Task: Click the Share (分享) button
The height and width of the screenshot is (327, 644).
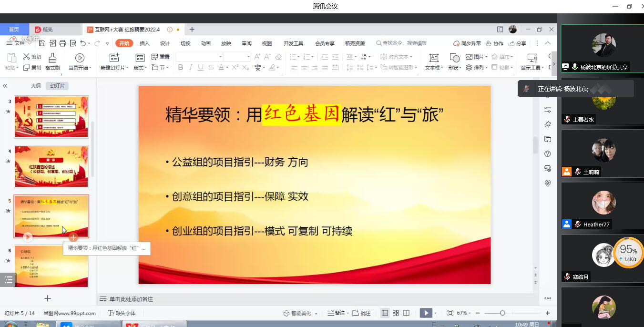Action: click(518, 43)
